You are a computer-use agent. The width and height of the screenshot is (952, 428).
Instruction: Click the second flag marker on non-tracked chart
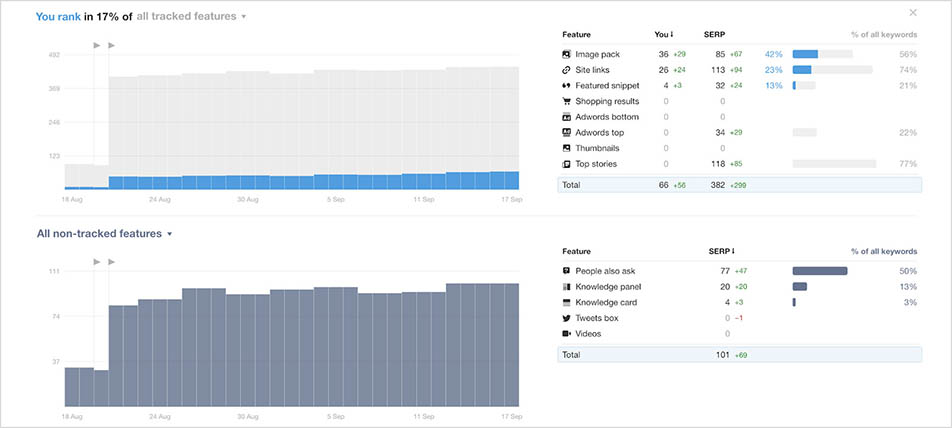pos(111,262)
